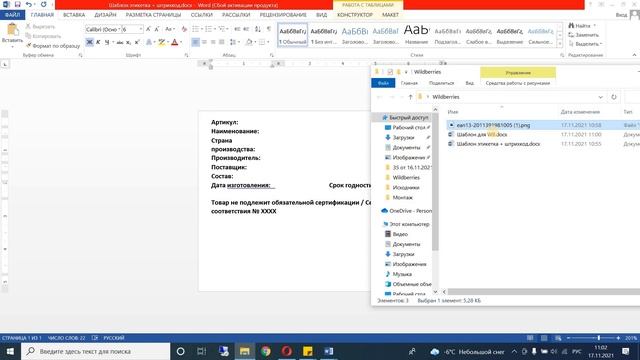
Task: Apply the Обычный style from the gallery
Action: 293,35
